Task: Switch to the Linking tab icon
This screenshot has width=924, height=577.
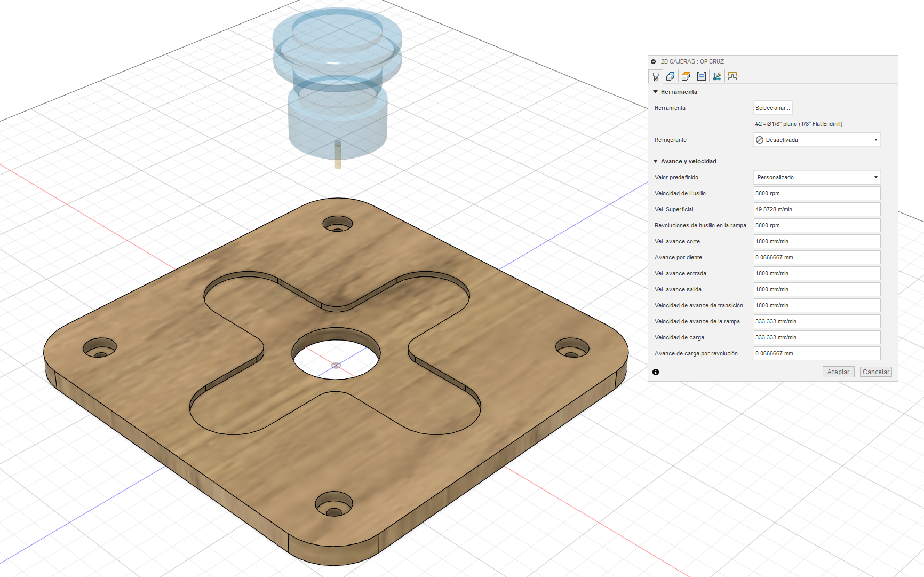Action: coord(717,76)
